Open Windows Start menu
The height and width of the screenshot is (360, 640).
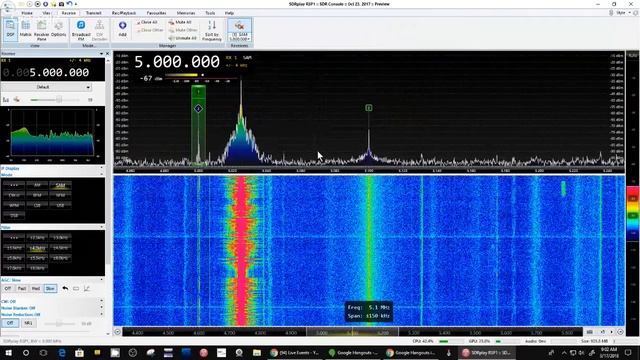coord(8,353)
